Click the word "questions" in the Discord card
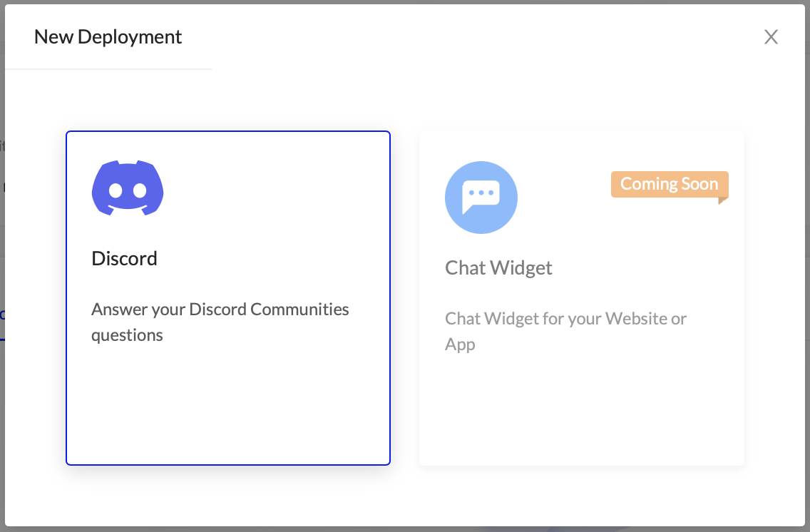Screen dimensions: 810x532 click(x=127, y=335)
